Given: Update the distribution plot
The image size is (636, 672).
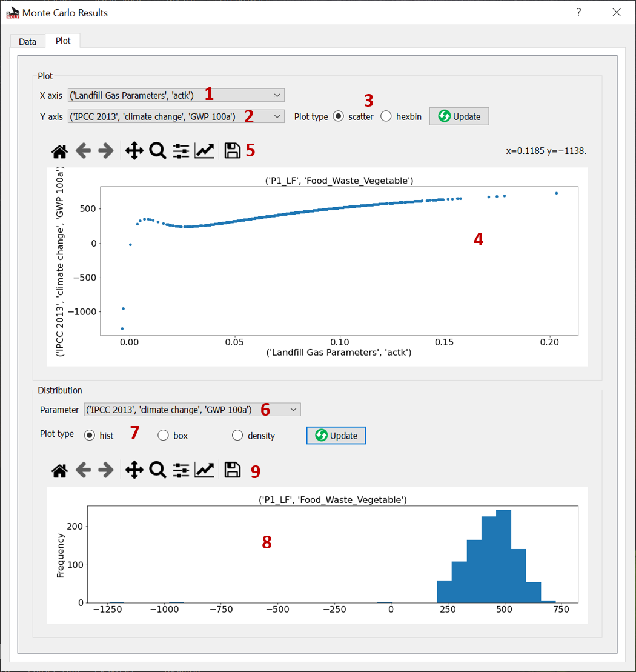Looking at the screenshot, I should pos(336,436).
